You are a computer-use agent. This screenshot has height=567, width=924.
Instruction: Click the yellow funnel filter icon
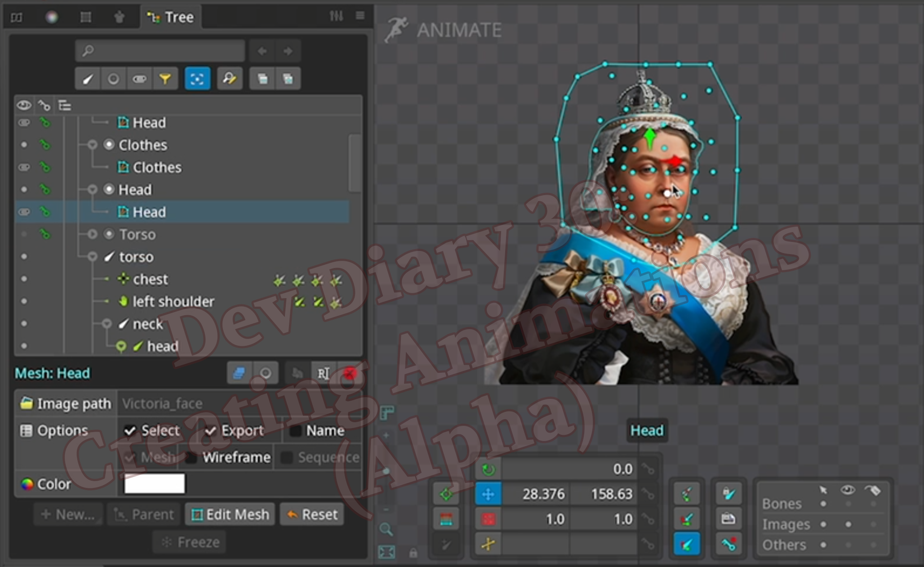(165, 79)
